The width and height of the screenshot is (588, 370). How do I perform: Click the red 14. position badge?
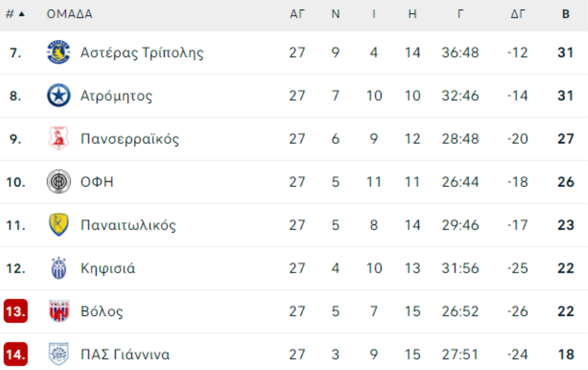coord(16,354)
